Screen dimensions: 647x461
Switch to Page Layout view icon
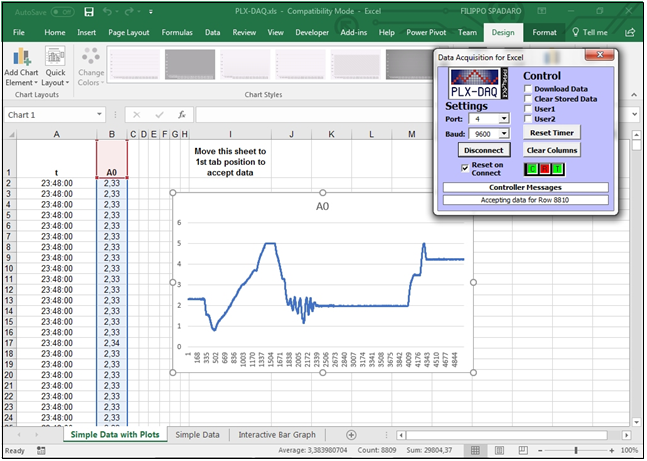pos(499,450)
